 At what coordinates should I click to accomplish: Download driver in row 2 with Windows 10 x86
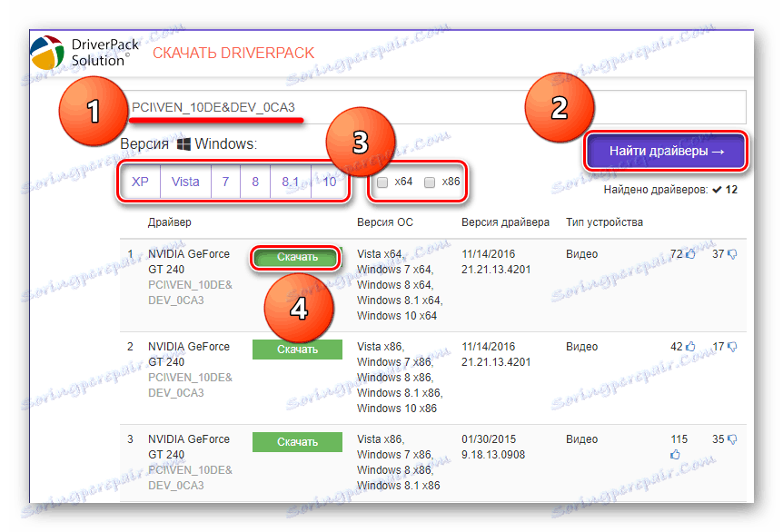click(x=297, y=350)
